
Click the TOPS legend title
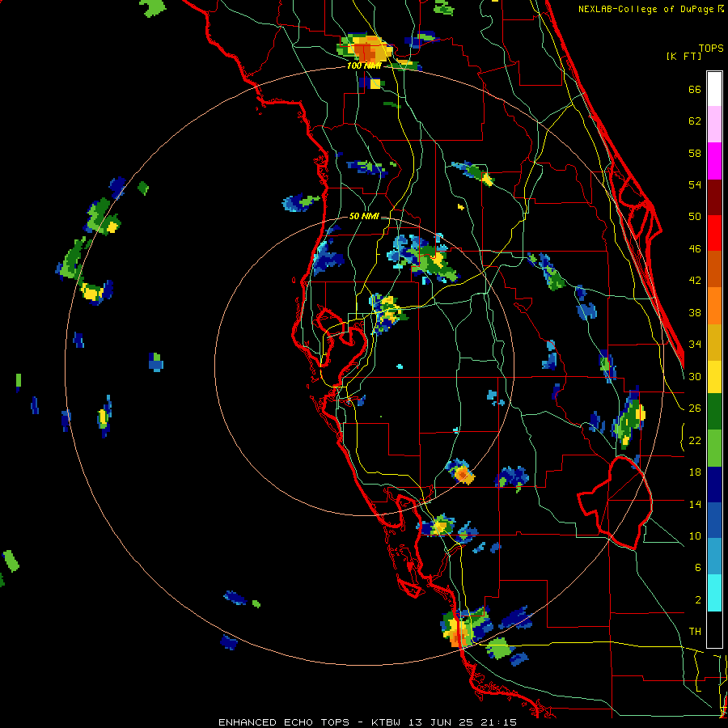(711, 49)
